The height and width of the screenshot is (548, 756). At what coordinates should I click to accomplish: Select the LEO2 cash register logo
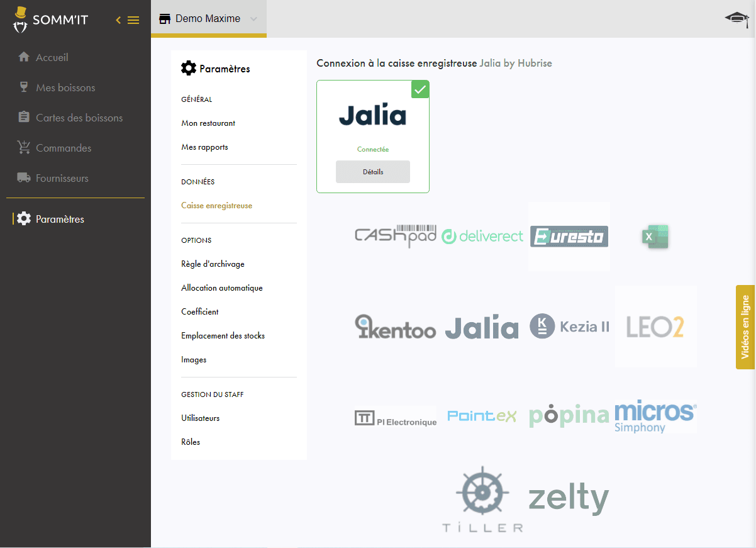coord(656,327)
